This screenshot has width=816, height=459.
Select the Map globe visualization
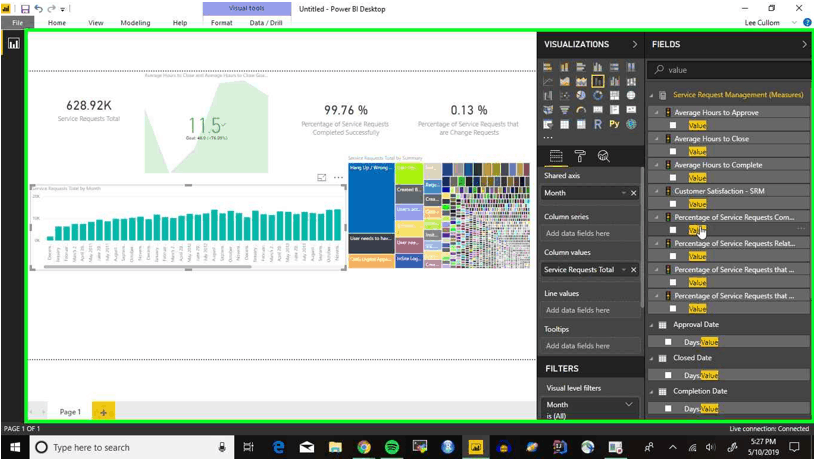pyautogui.click(x=631, y=96)
